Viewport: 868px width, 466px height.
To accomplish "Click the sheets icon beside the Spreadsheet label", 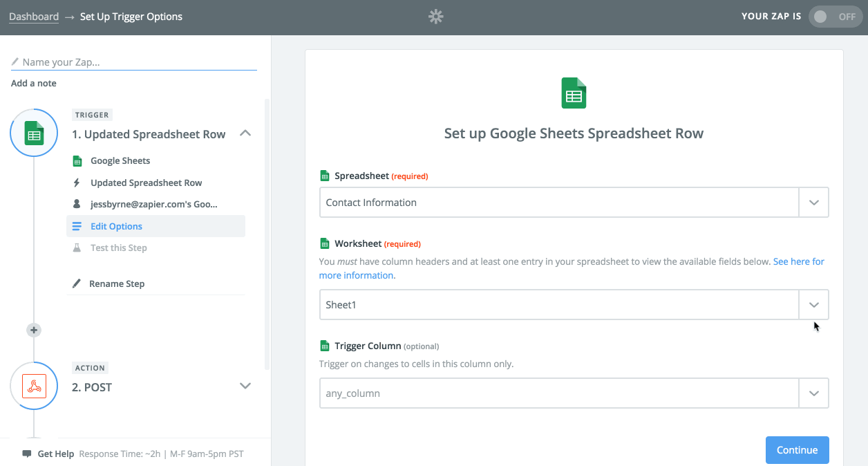I will click(324, 176).
